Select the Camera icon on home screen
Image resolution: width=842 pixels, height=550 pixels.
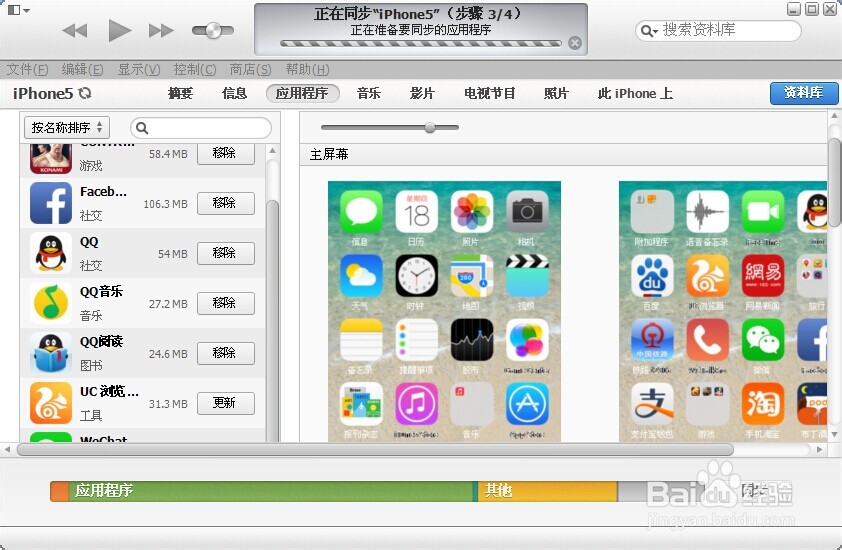[527, 211]
